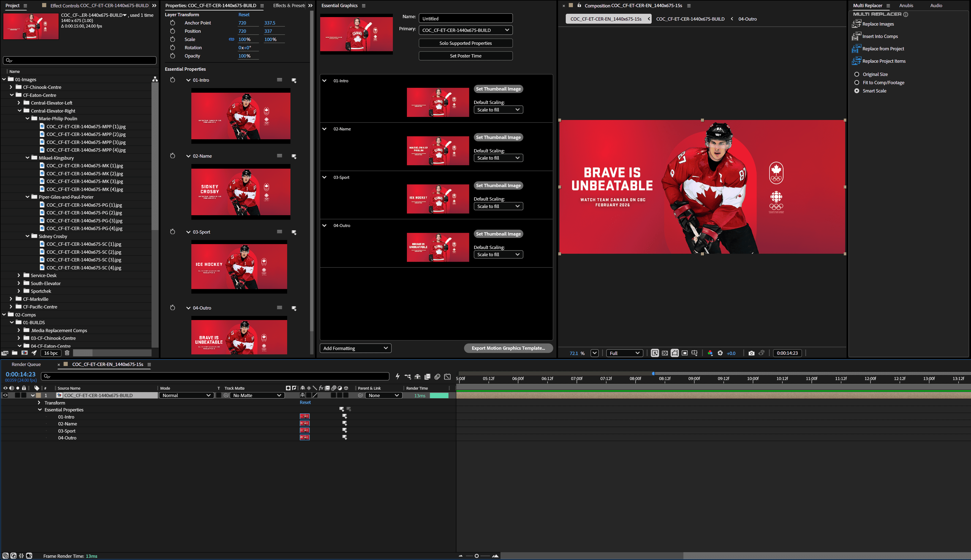Screen dimensions: 971x560
Task: Hide the COC_CF-ET-CER-1440x675-BUILD layer visibility
Action: coord(5,395)
